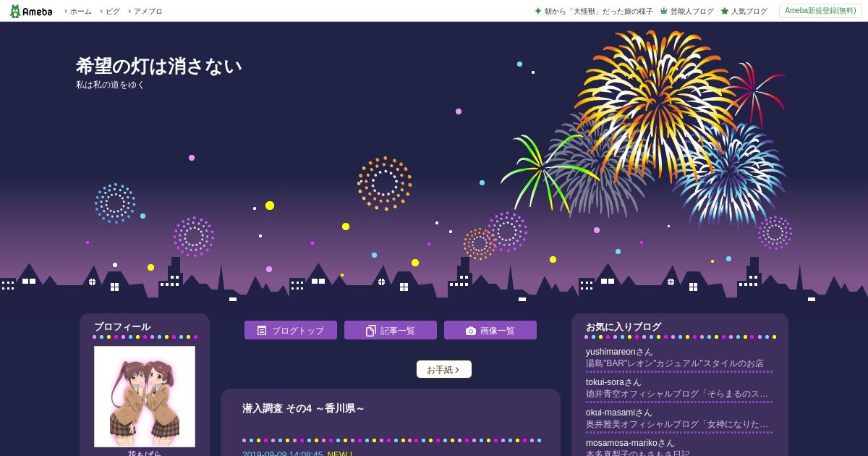The width and height of the screenshot is (868, 456).
Task: Click the Ameba logo
Action: tap(30, 11)
